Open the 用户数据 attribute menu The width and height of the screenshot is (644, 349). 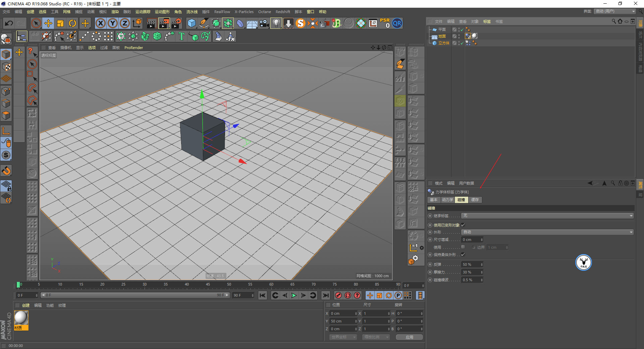point(467,183)
